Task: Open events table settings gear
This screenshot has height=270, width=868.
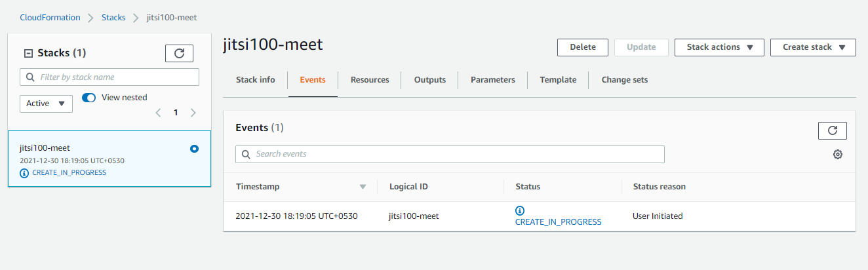Action: click(x=837, y=155)
